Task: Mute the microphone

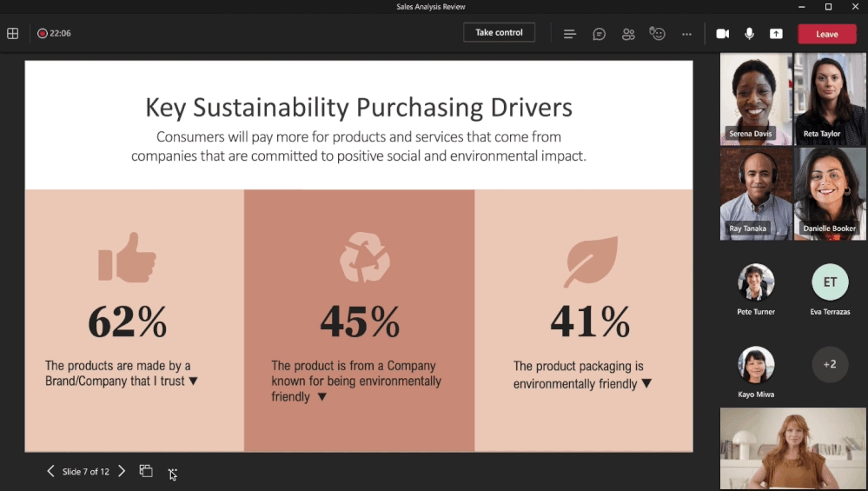Action: click(x=749, y=34)
